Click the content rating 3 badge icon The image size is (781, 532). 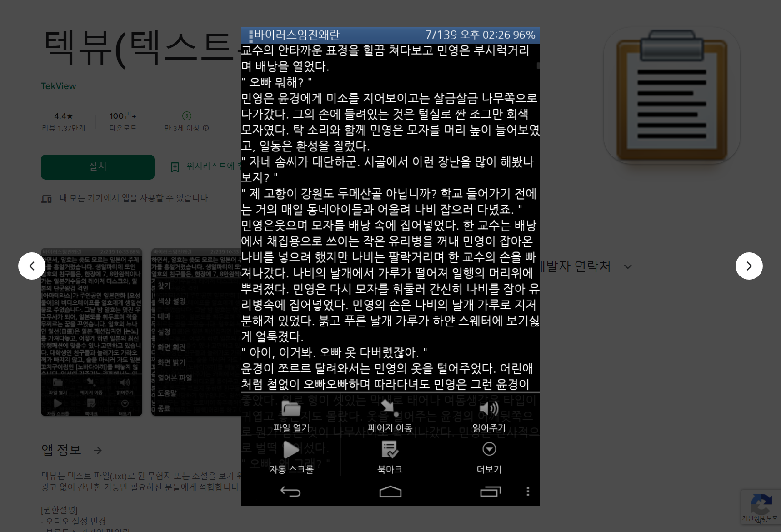[186, 116]
